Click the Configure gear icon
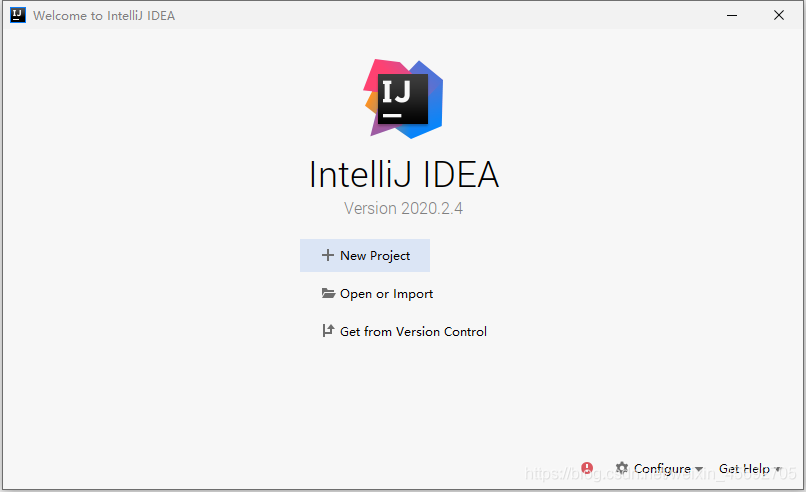806x492 pixels. point(622,468)
